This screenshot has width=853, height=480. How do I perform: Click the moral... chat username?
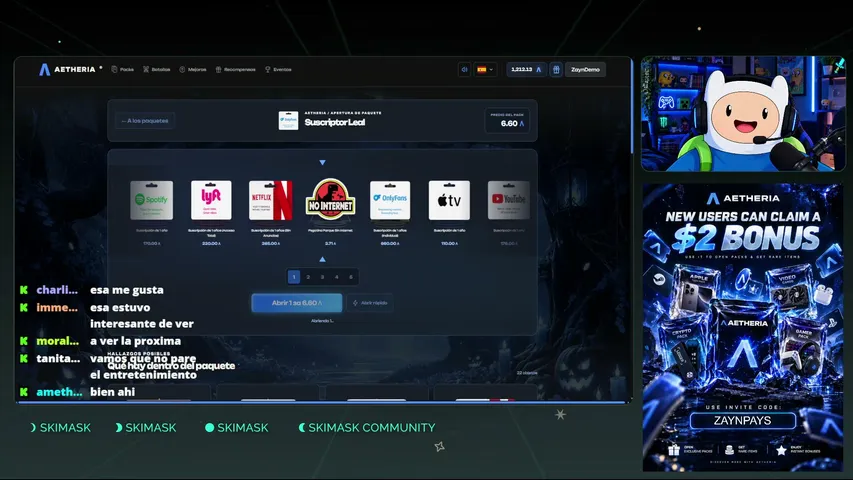pos(58,341)
